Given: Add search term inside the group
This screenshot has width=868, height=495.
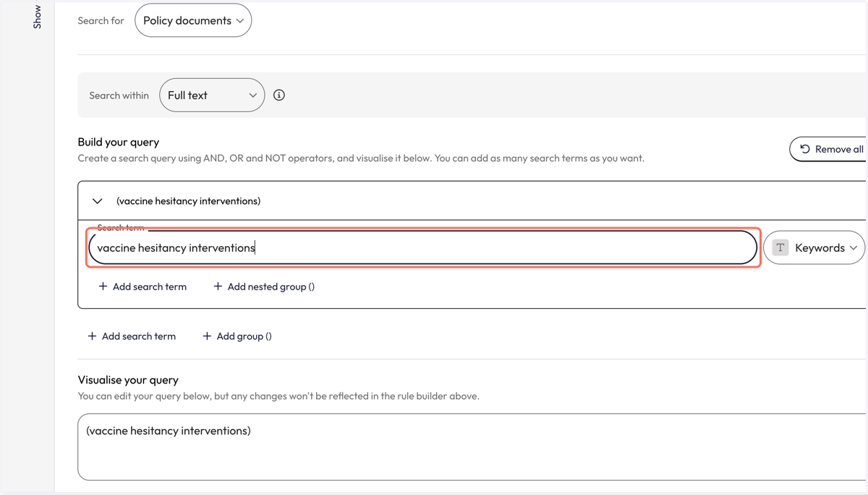Looking at the screenshot, I should tap(142, 287).
